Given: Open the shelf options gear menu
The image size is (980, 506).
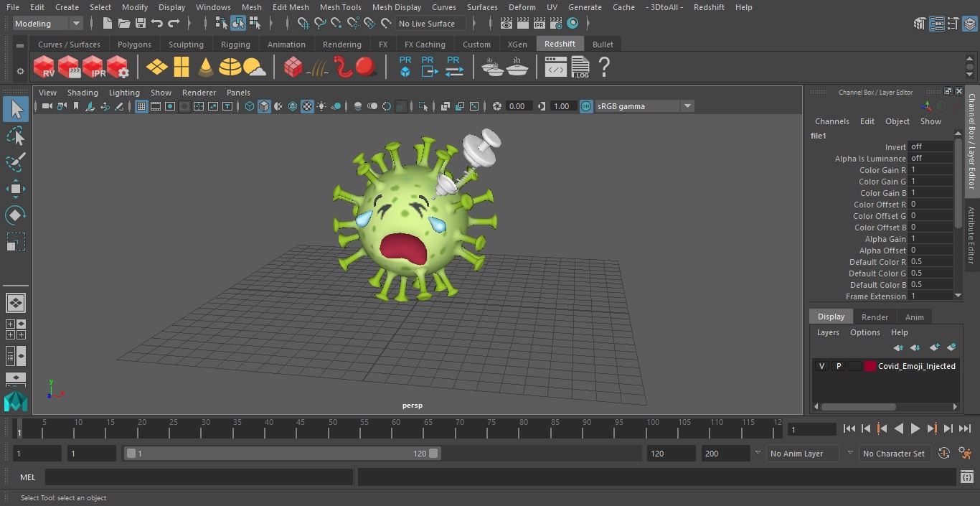Looking at the screenshot, I should (x=20, y=71).
